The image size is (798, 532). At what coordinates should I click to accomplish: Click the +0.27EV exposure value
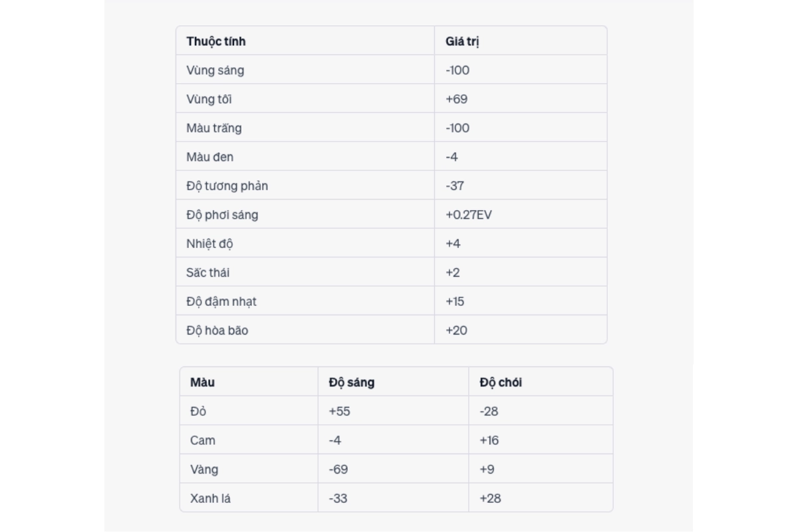point(468,215)
